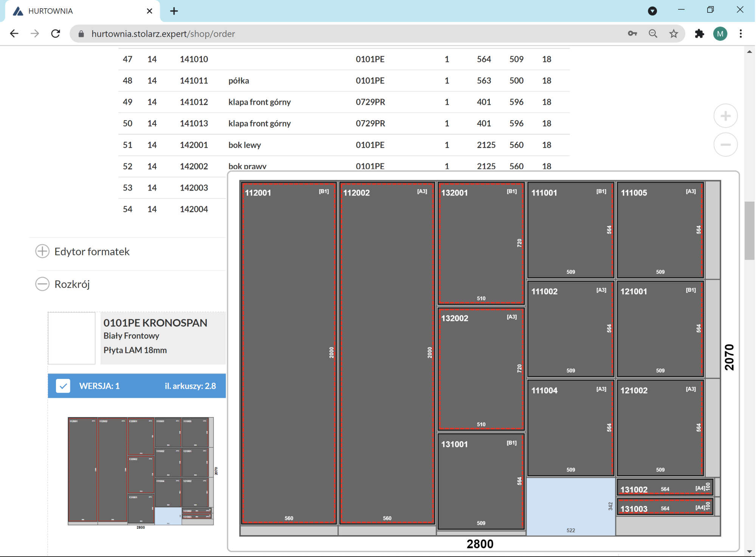Open browser extensions puzzle icon
756x557 pixels.
pyautogui.click(x=699, y=34)
